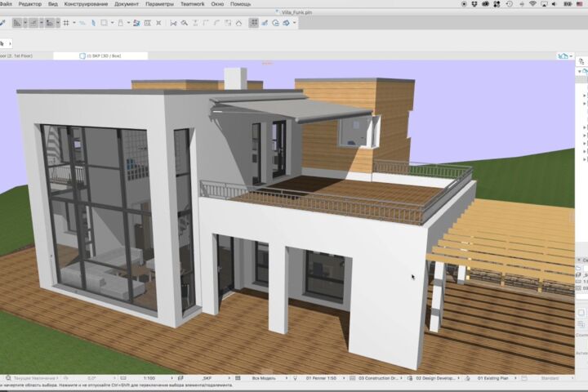Click the Dropbox icon in macOS menu bar

pyautogui.click(x=474, y=4)
